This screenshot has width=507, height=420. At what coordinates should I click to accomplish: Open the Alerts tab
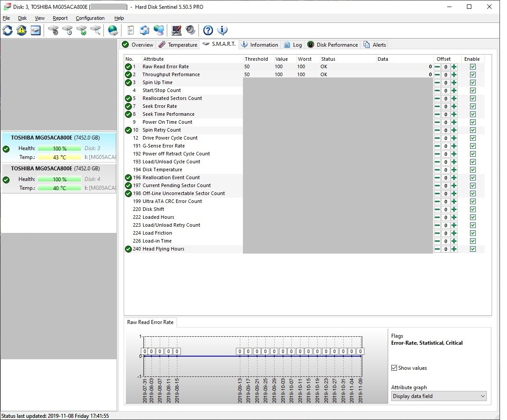pyautogui.click(x=375, y=44)
